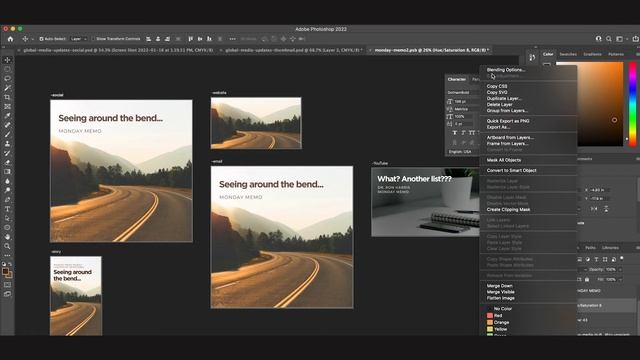
Task: Open the font family dropdown in Character panel
Action: pyautogui.click(x=463, y=93)
